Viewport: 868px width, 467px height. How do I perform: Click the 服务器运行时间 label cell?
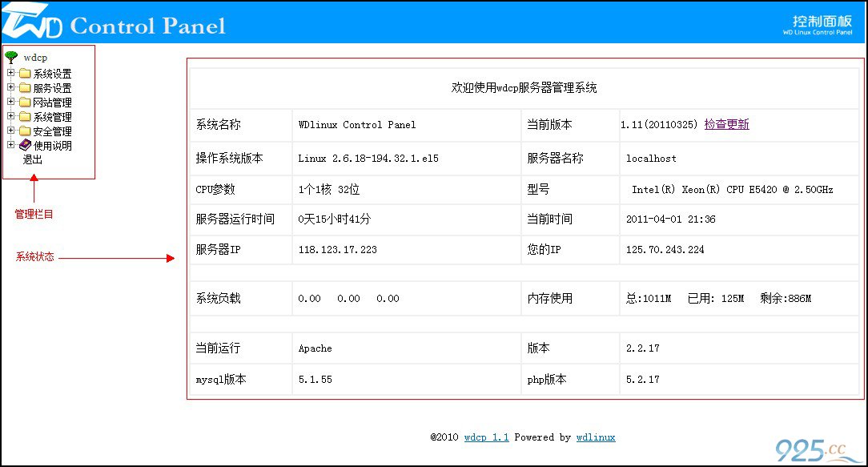tap(240, 219)
